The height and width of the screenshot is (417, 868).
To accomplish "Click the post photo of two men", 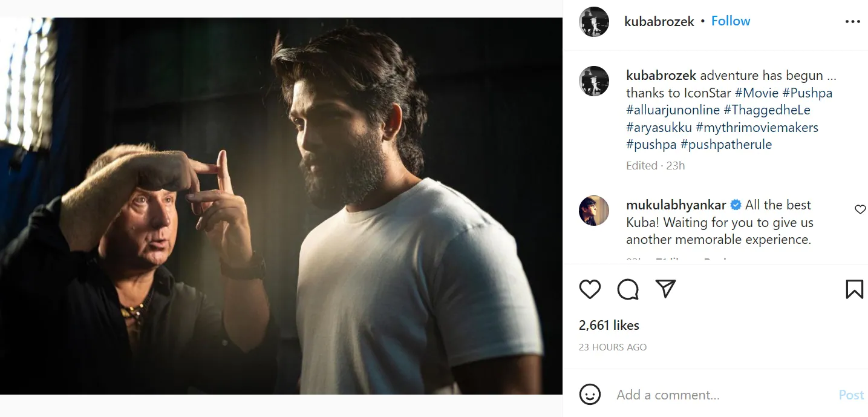I will (x=281, y=206).
